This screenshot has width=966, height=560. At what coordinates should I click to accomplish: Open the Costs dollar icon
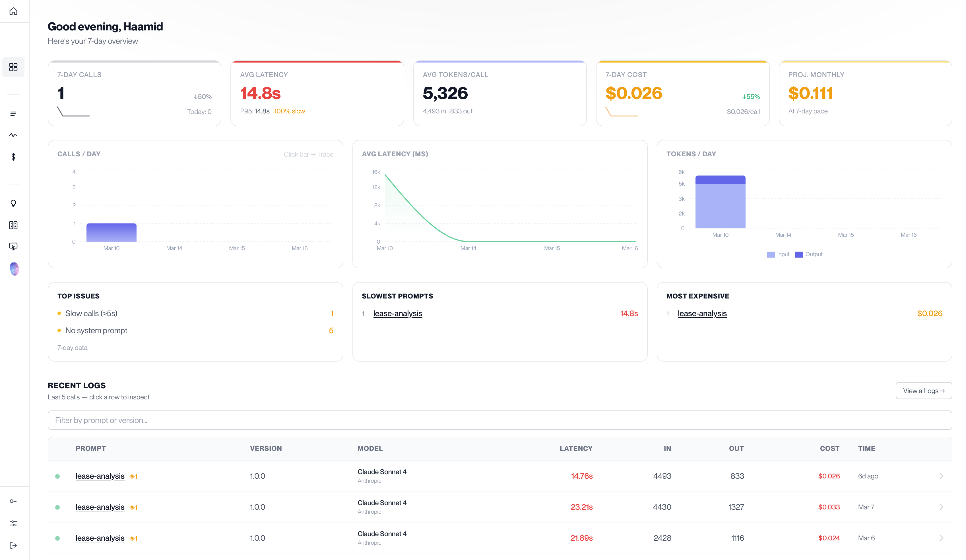pos(13,157)
